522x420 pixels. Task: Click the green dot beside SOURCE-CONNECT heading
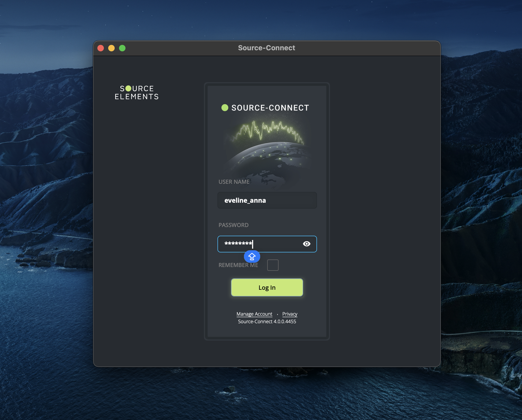pos(225,108)
